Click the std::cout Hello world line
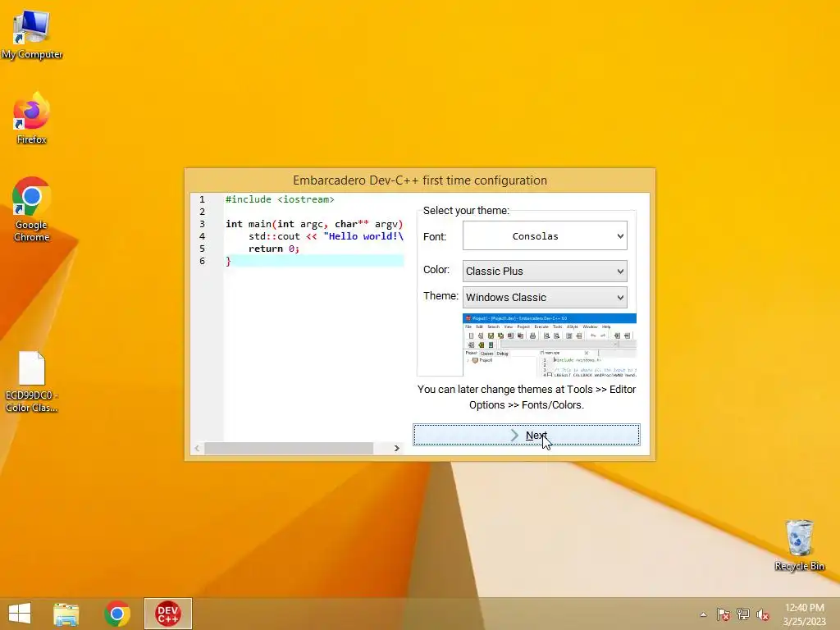Viewport: 840px width, 630px height. click(x=326, y=236)
